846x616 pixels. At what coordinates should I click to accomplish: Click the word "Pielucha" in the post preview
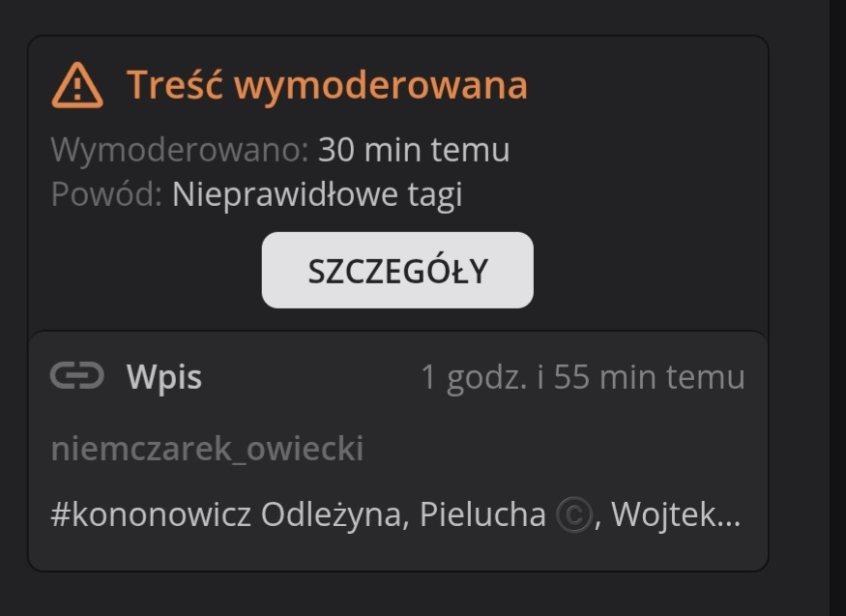tap(482, 514)
